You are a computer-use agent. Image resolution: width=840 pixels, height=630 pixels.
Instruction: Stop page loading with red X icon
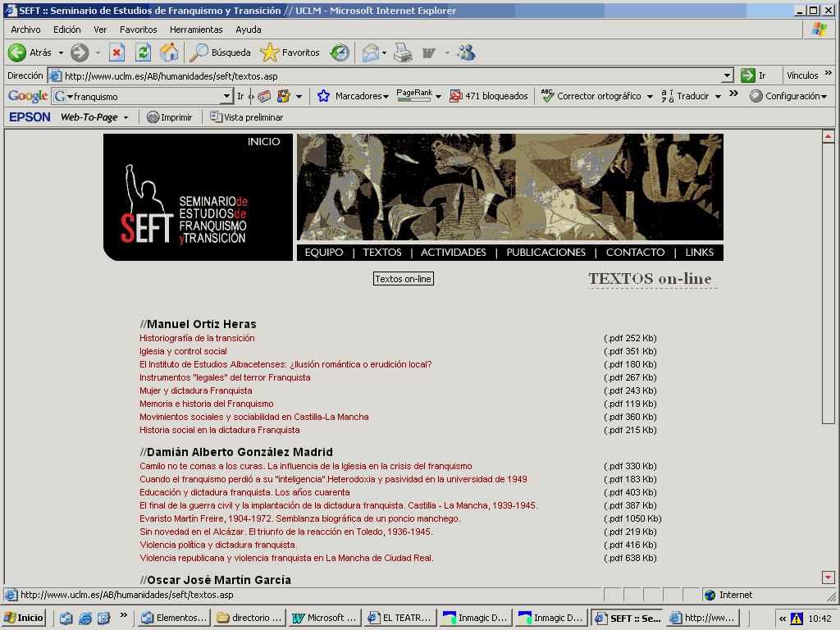point(116,52)
